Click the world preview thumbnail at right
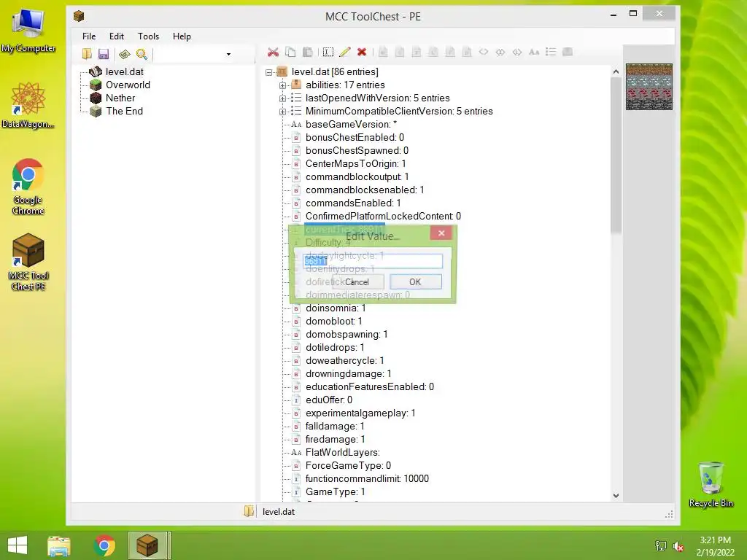Viewport: 747px width, 560px height. 649,87
